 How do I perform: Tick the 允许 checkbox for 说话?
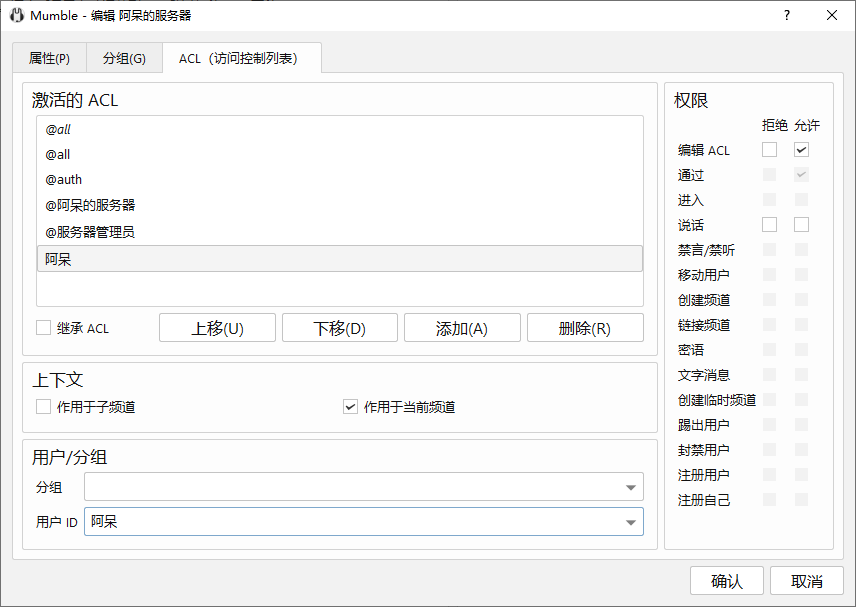click(x=801, y=225)
